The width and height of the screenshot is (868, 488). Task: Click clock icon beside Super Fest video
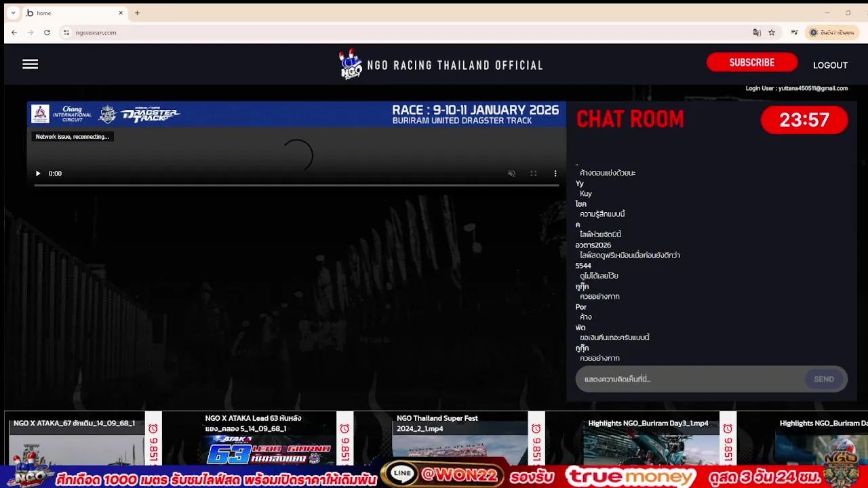point(536,429)
